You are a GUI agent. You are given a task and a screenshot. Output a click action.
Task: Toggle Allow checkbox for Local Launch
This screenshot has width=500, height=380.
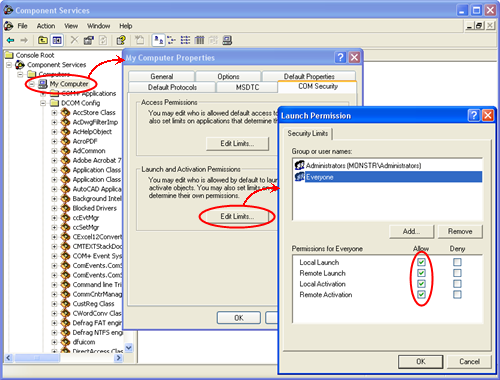pos(421,262)
